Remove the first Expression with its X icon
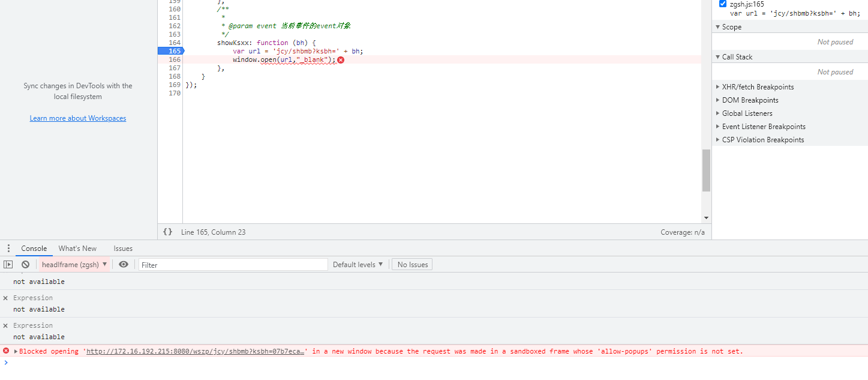Viewport: 868px width, 380px height. click(x=5, y=297)
